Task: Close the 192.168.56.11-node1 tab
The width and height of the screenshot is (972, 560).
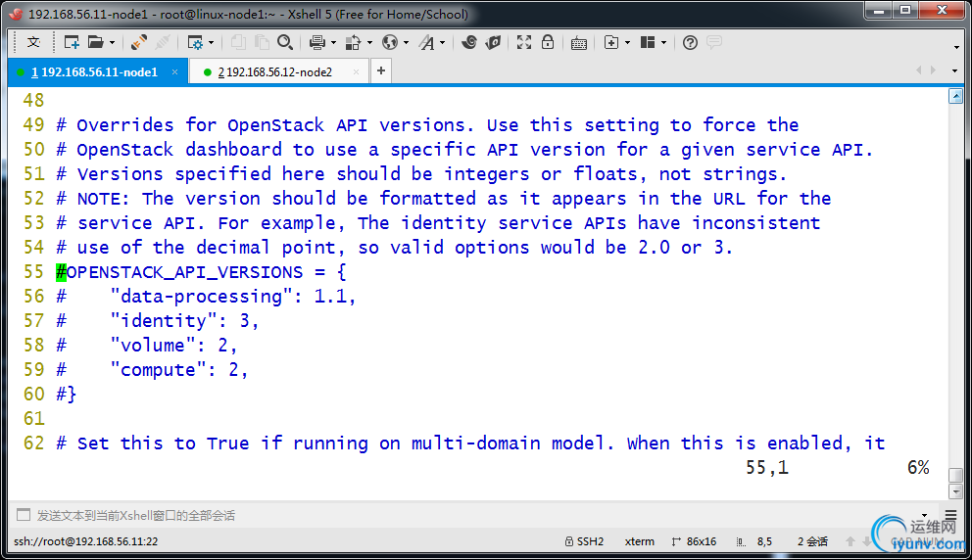Action: tap(174, 71)
